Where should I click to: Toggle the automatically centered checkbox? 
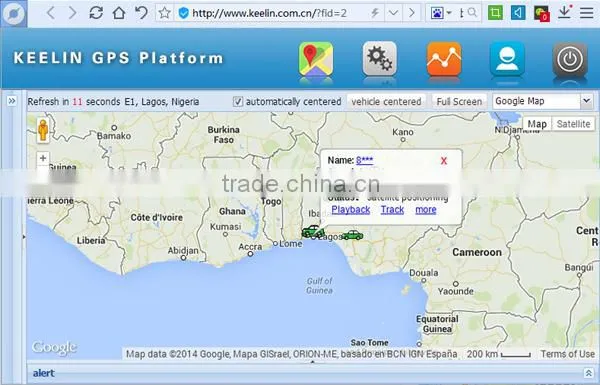pos(238,101)
